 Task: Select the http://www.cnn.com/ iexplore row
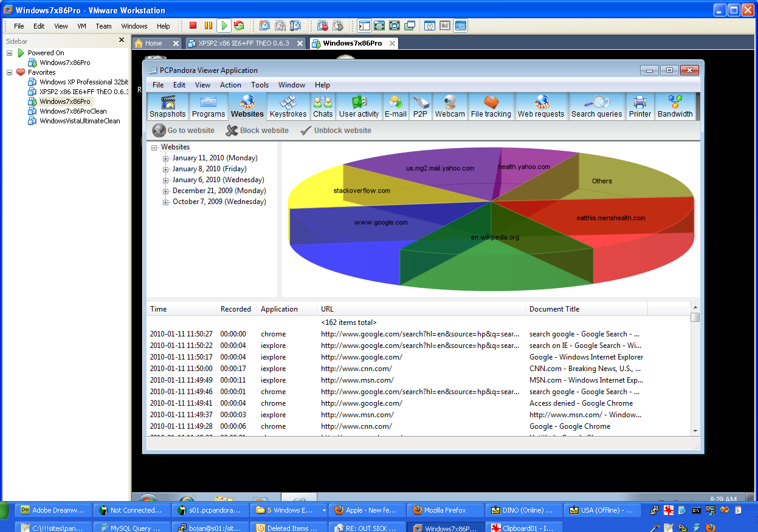point(418,369)
